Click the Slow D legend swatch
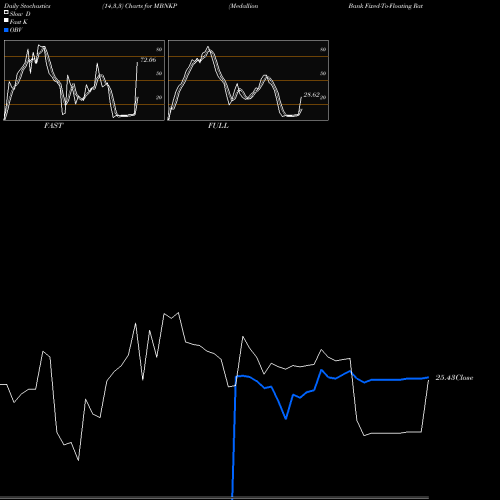 point(6,12)
